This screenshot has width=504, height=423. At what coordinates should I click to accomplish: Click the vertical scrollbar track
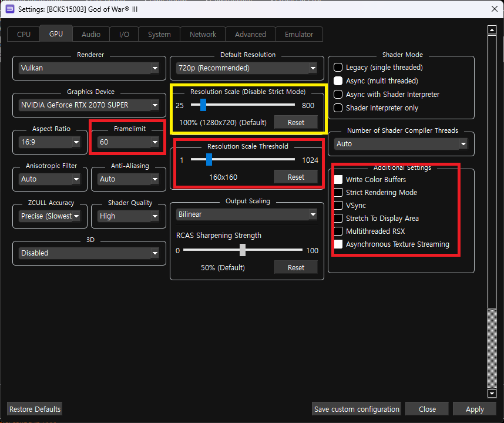[492, 349]
